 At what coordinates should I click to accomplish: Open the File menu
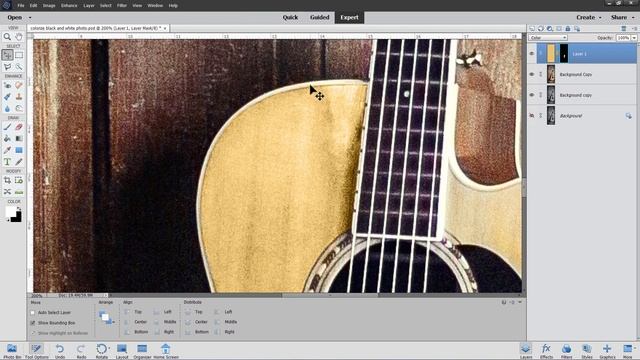21,6
